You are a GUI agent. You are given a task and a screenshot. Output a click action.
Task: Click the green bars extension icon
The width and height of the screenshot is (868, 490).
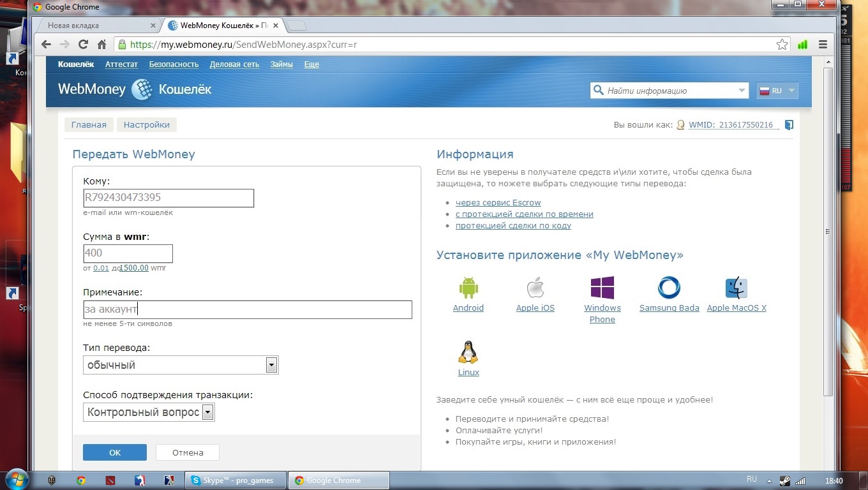[x=802, y=45]
